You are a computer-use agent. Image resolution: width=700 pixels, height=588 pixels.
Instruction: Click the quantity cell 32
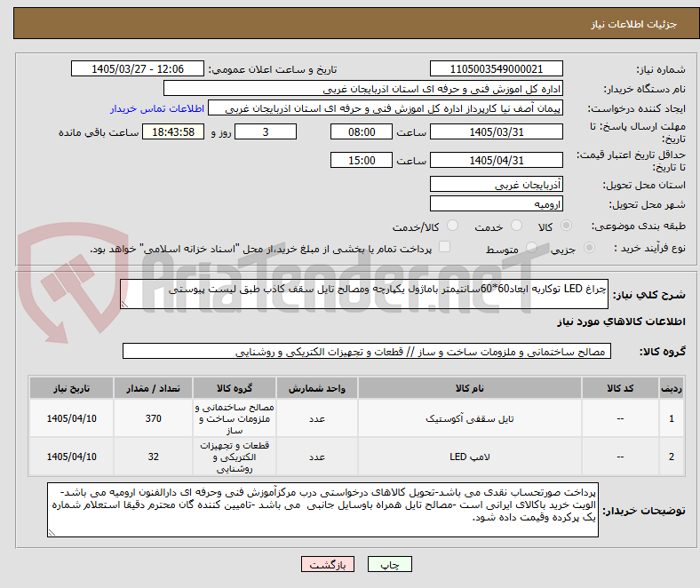[x=153, y=457]
